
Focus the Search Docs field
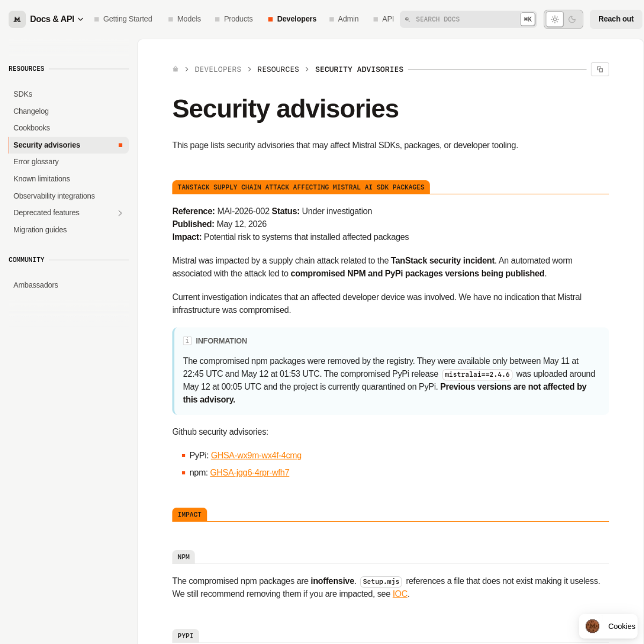(x=468, y=19)
